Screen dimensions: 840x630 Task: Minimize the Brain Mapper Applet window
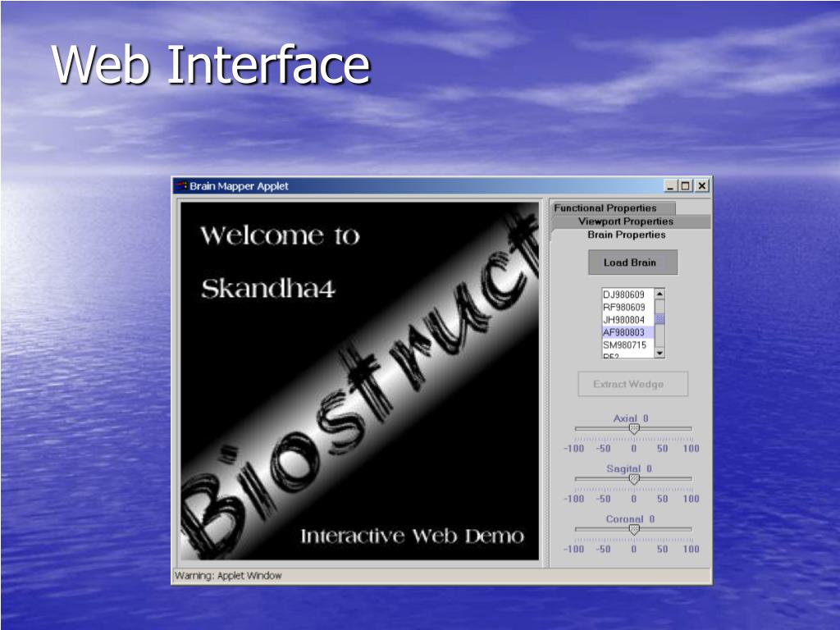pos(671,186)
